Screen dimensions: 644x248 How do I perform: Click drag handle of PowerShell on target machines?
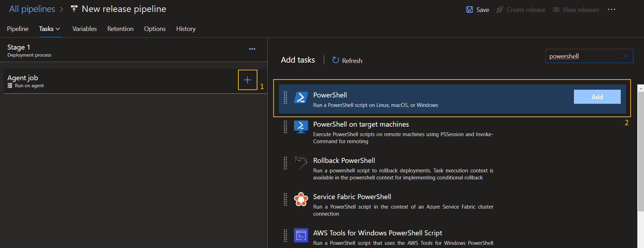(x=286, y=127)
